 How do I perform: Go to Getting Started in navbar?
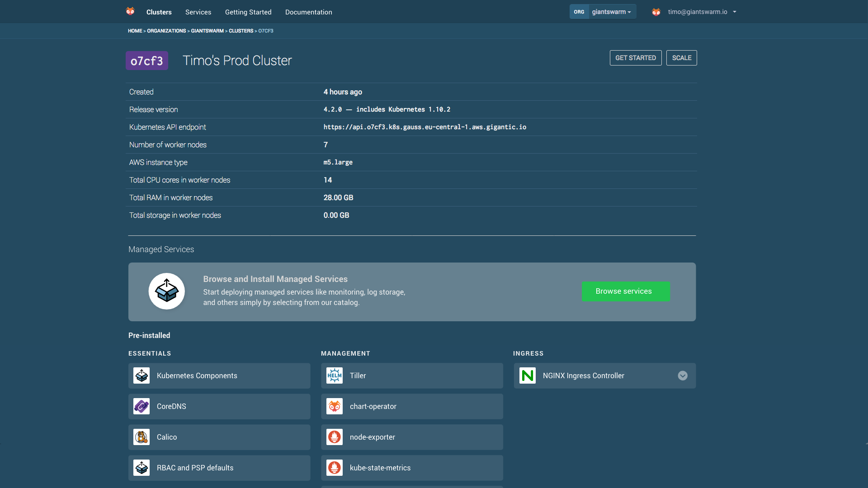248,12
